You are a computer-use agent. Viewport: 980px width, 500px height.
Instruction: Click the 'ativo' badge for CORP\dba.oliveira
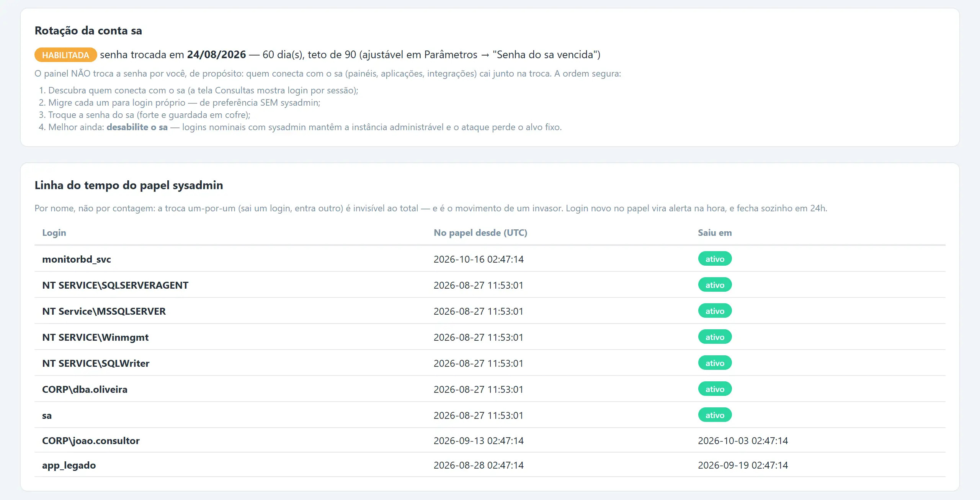[x=715, y=389]
